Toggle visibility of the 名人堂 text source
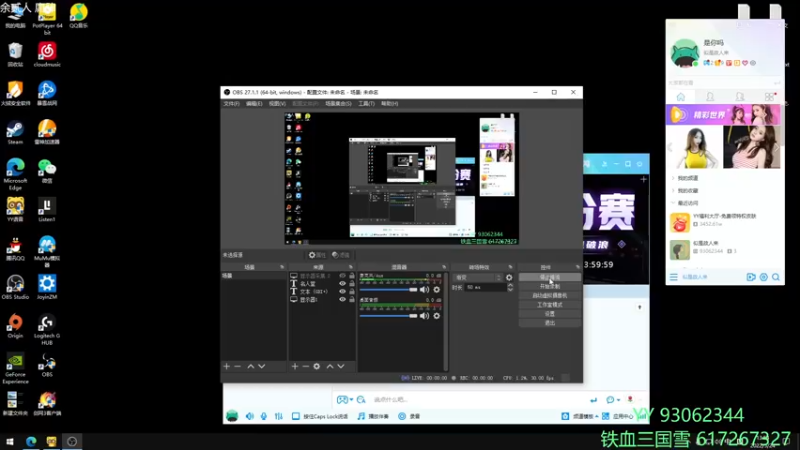This screenshot has height=450, width=800. tap(342, 284)
